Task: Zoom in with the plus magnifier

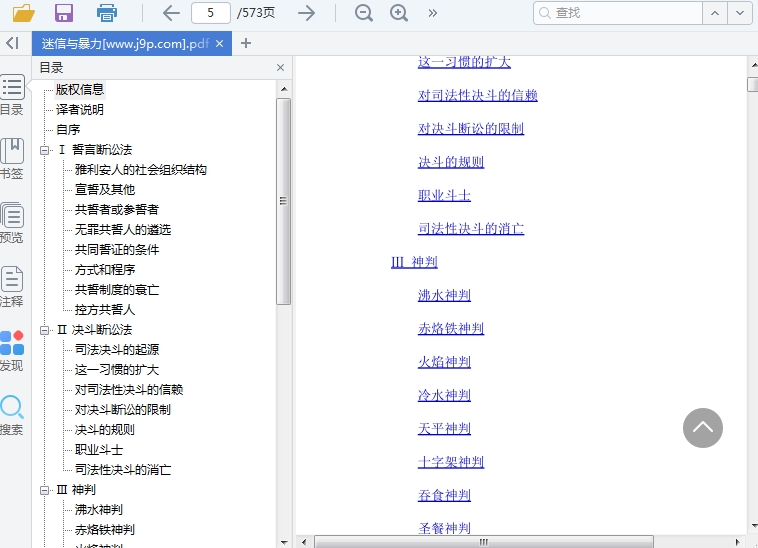Action: tap(399, 13)
